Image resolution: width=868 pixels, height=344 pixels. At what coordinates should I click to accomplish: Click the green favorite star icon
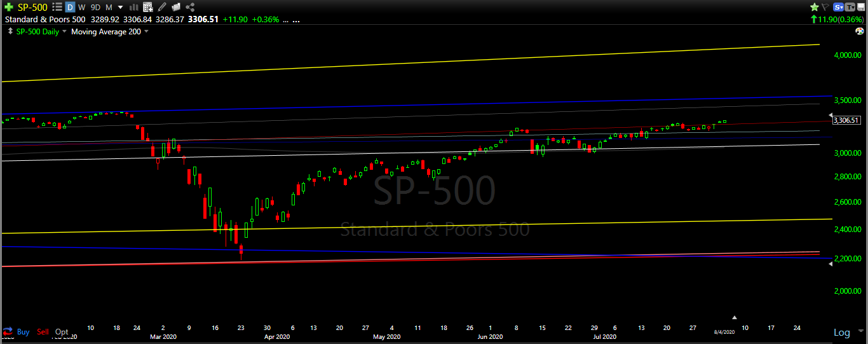[x=814, y=7]
